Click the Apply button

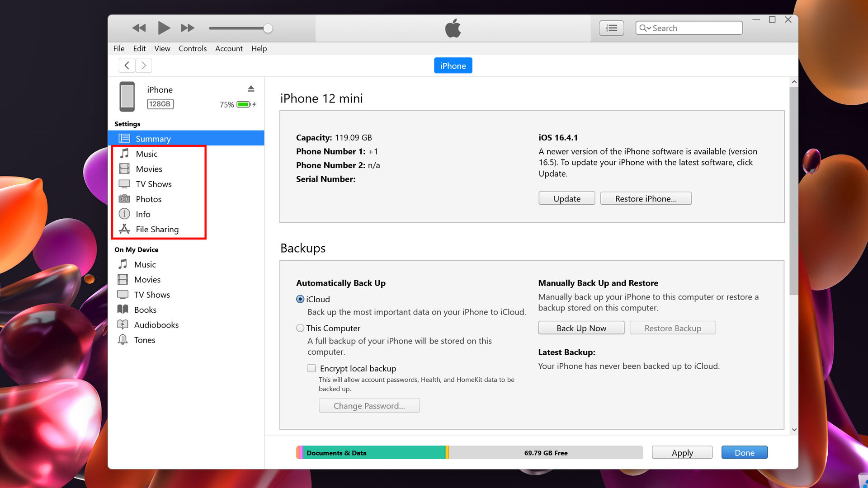682,453
